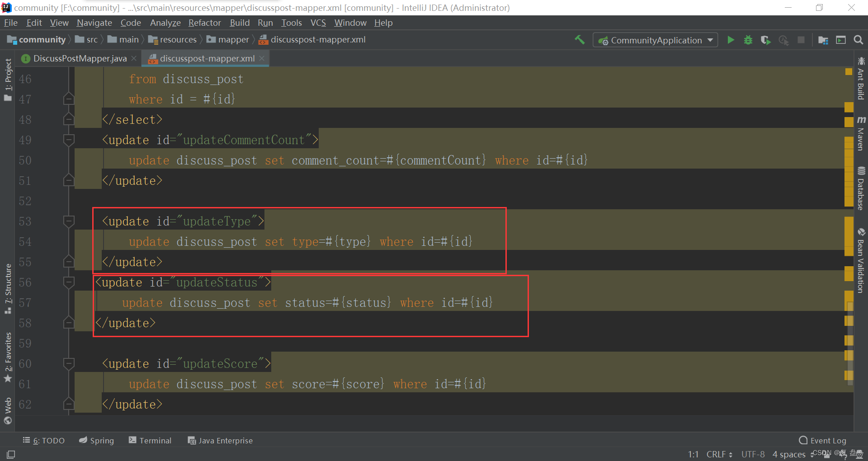Collapse the updateCommentCount block at line 49
The height and width of the screenshot is (461, 868).
[x=69, y=140]
